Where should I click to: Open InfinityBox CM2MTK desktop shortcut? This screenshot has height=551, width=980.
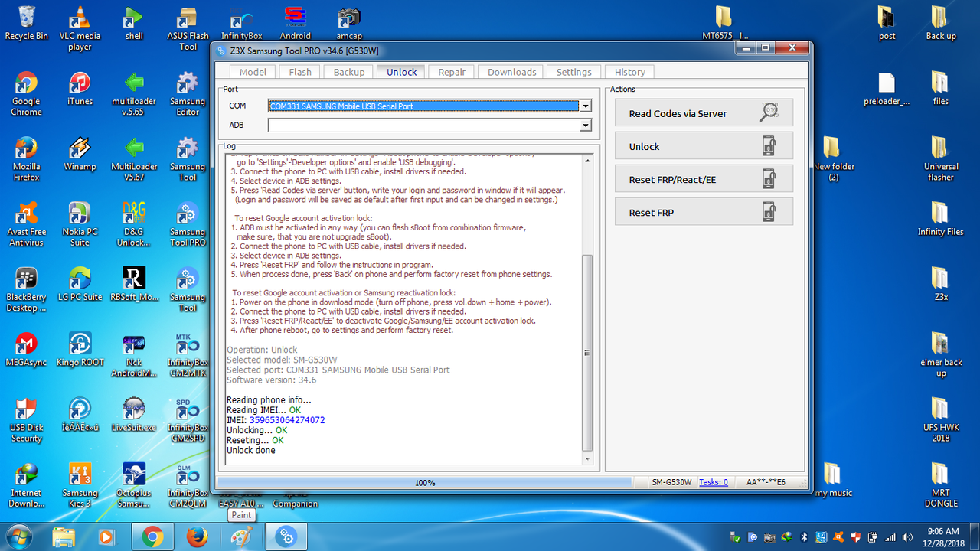pos(188,355)
